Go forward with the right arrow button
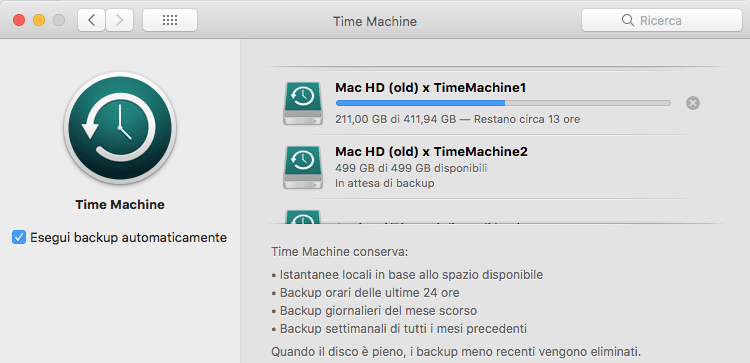Image resolution: width=750 pixels, height=363 pixels. tap(120, 20)
